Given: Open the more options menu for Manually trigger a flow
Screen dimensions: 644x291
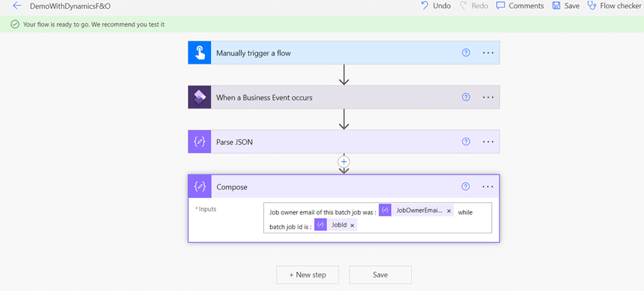Looking at the screenshot, I should point(488,53).
